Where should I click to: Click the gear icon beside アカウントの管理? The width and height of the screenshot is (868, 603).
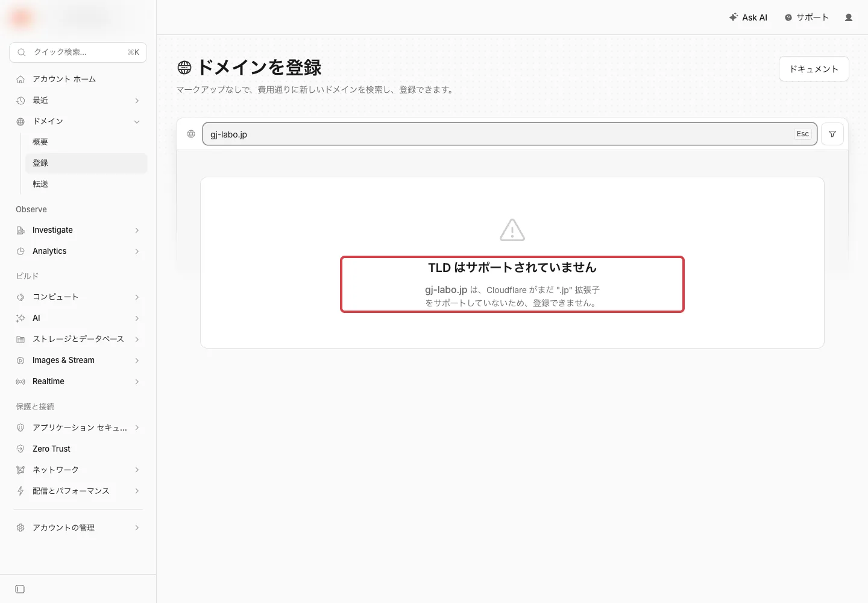tap(20, 528)
